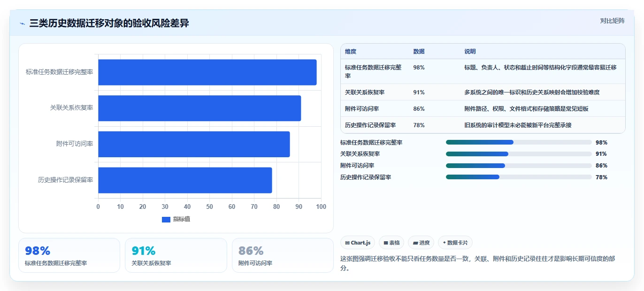The image size is (644, 291).
Task: Click the lightning icon beside the page title
Action: pos(23,23)
